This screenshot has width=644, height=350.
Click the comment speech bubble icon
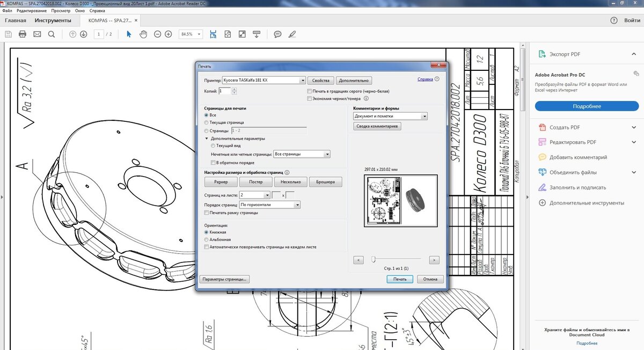point(277,34)
